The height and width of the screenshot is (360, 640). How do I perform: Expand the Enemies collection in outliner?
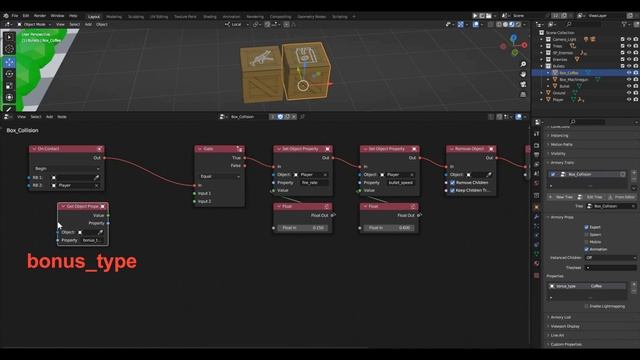pyautogui.click(x=542, y=60)
